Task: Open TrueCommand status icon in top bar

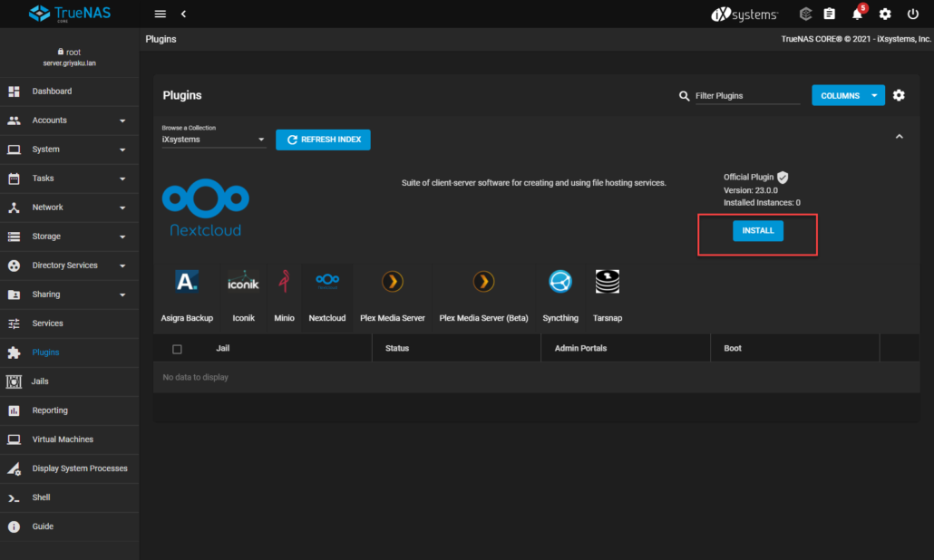Action: coord(805,14)
